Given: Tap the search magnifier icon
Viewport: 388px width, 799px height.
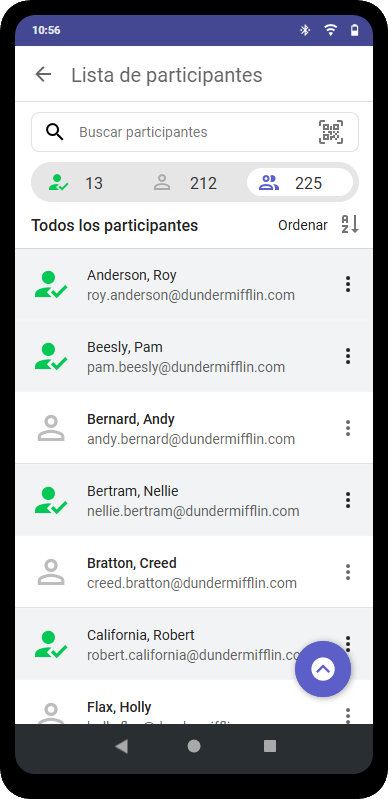Looking at the screenshot, I should pyautogui.click(x=55, y=132).
